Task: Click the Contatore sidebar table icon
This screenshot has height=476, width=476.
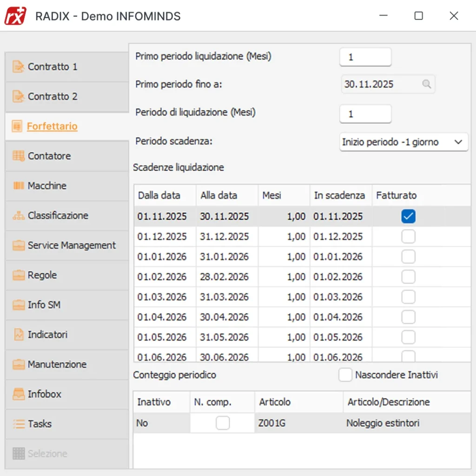Action: click(19, 156)
